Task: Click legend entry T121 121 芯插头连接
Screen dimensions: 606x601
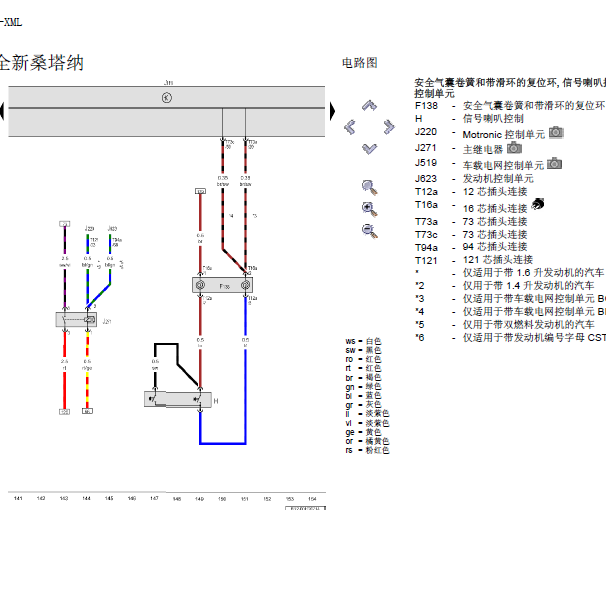Action: pos(474,260)
